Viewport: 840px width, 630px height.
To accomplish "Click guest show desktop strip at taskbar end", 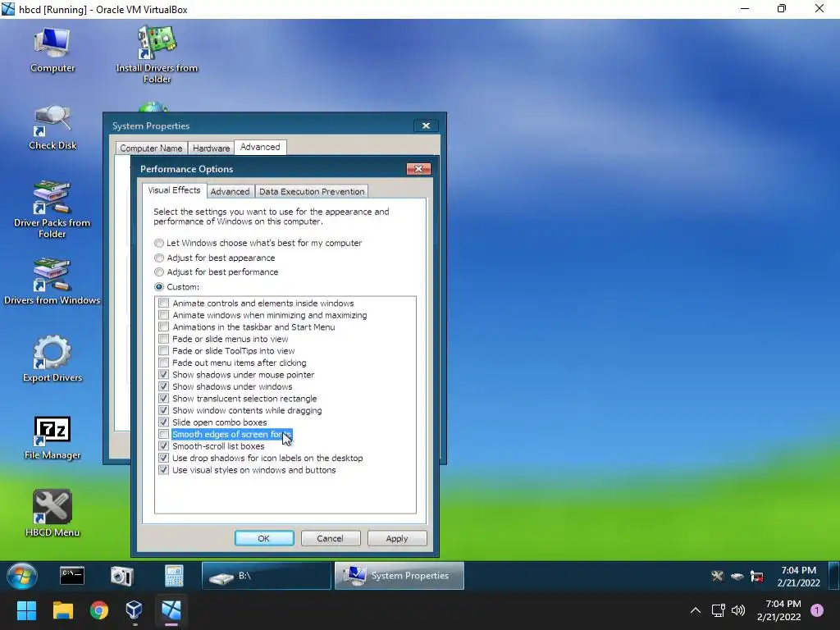I will [x=834, y=576].
